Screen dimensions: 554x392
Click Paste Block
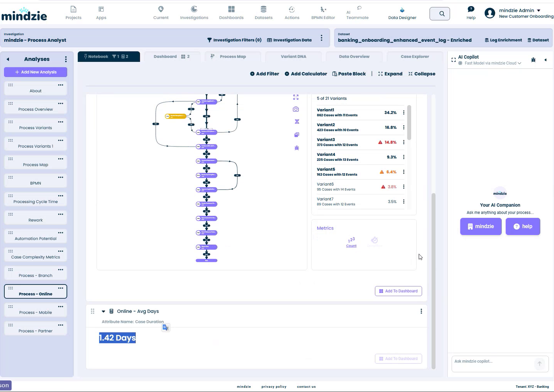[349, 74]
